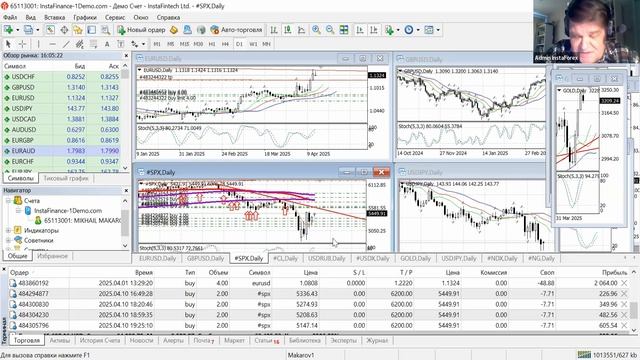Enable chart shift icon
Viewport: 640px width, 360px height.
[x=373, y=30]
